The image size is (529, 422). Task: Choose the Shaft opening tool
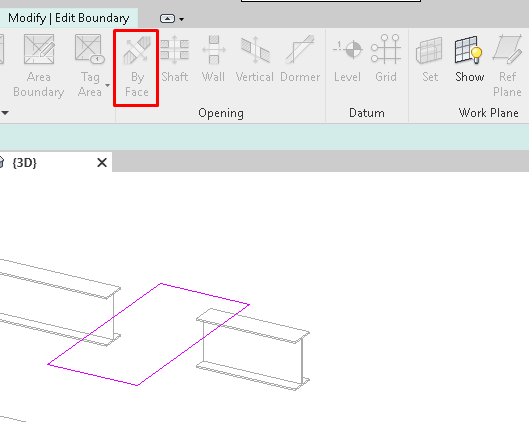(x=174, y=59)
